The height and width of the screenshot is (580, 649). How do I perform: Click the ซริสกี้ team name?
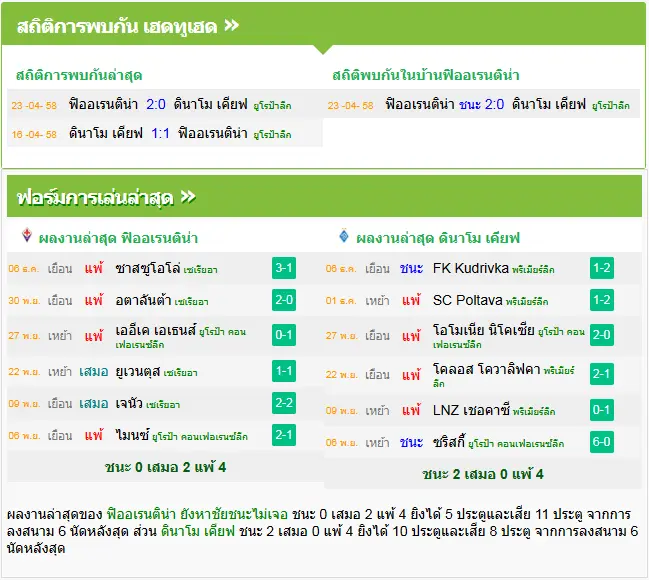(x=449, y=442)
